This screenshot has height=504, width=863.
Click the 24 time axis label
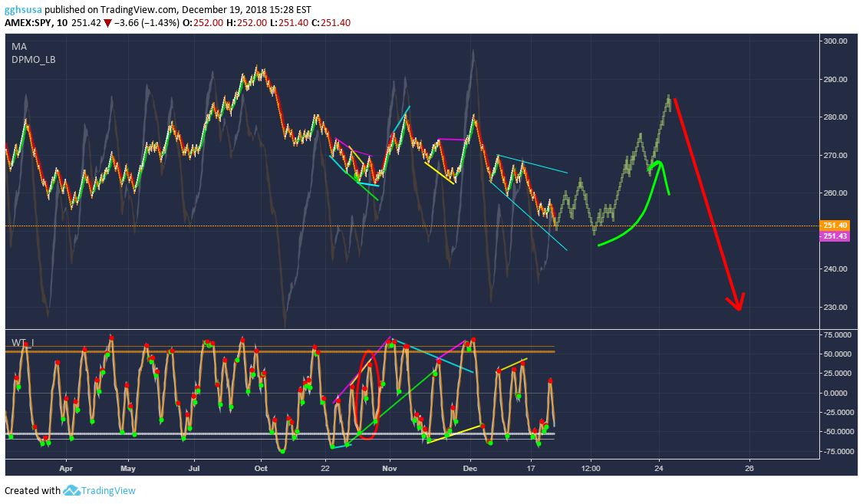point(659,469)
